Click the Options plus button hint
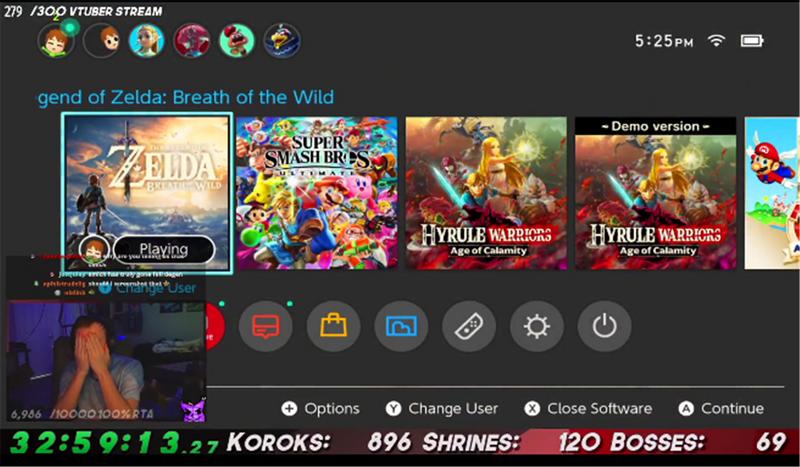The width and height of the screenshot is (800, 467). click(x=320, y=408)
